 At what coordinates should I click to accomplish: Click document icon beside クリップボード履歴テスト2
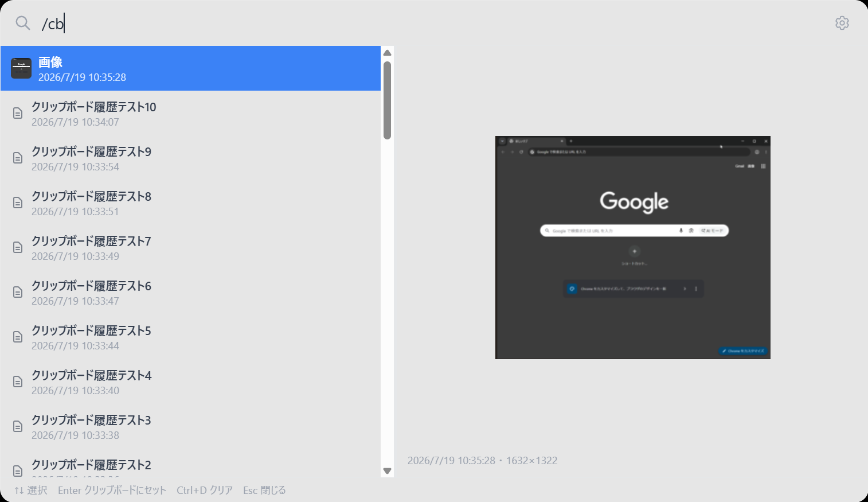[18, 471]
